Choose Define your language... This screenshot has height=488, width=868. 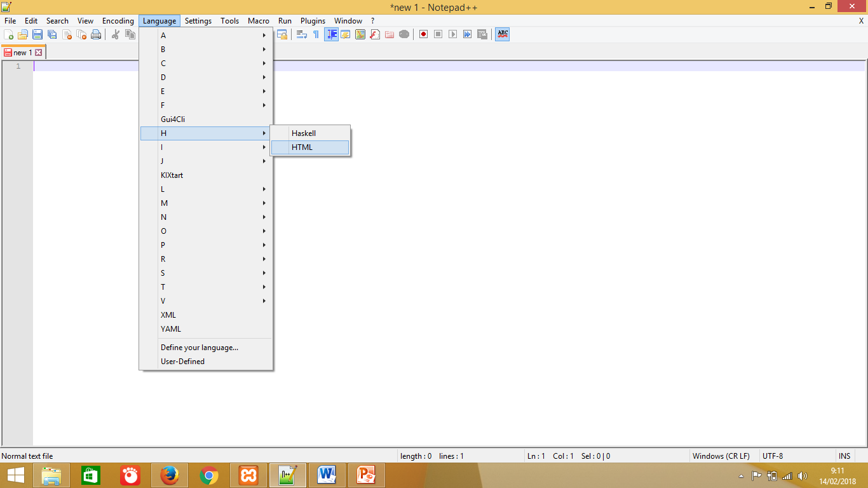[199, 347]
